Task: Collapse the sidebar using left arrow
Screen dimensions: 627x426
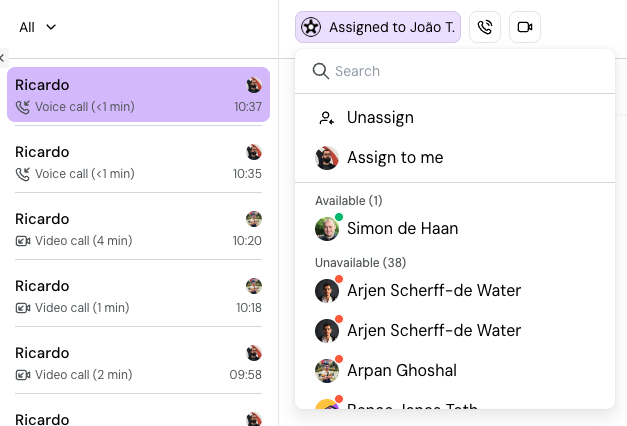Action: (2, 58)
